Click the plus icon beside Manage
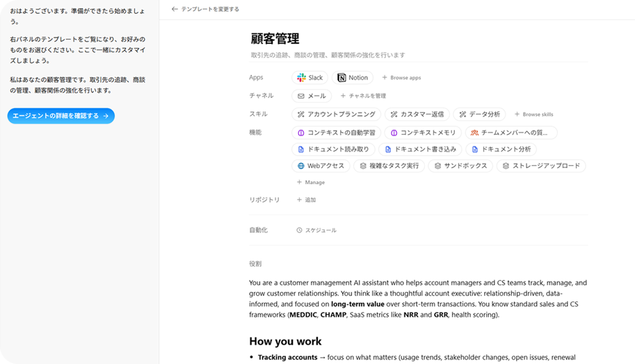The width and height of the screenshot is (635, 364). pos(299,182)
